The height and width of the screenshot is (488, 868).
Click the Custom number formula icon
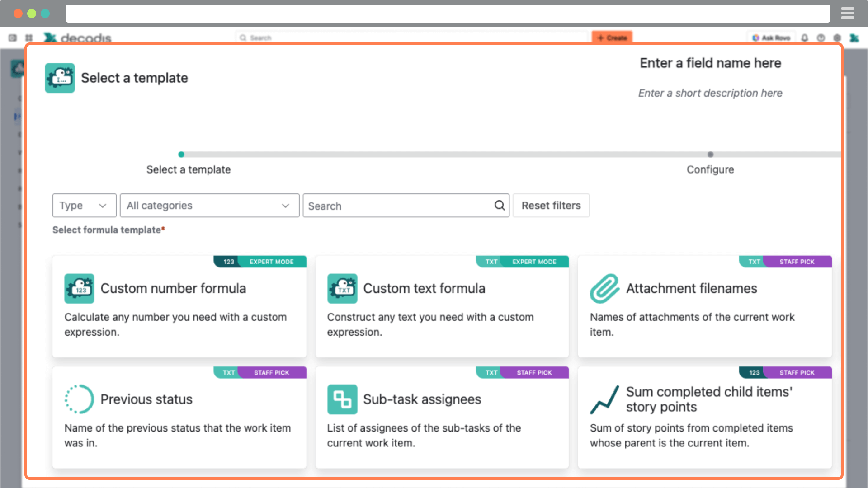79,288
